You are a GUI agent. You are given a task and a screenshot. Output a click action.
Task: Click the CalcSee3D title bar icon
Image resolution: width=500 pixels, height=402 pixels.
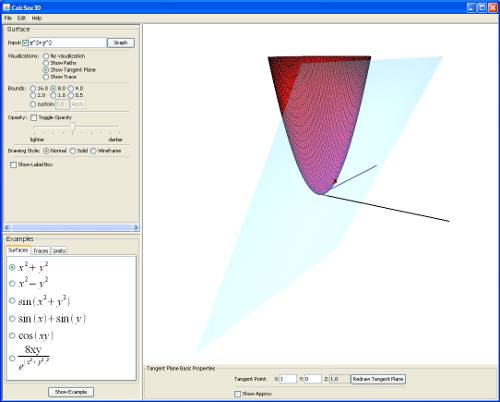pos(6,7)
